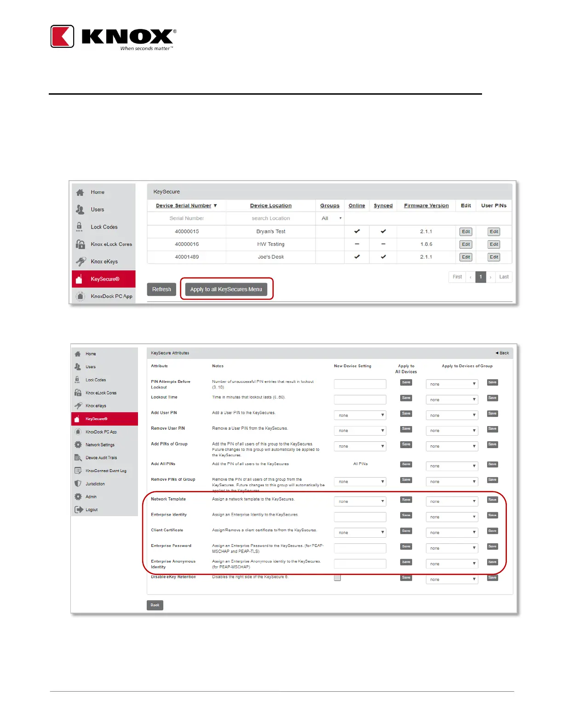
Task: Open group dropdown for Add All PINs row
Action: tap(452, 466)
